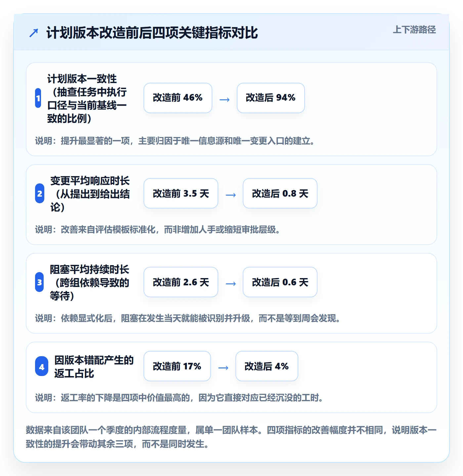Click the arrow between 46% and 94%
The image size is (463, 476).
(x=225, y=100)
